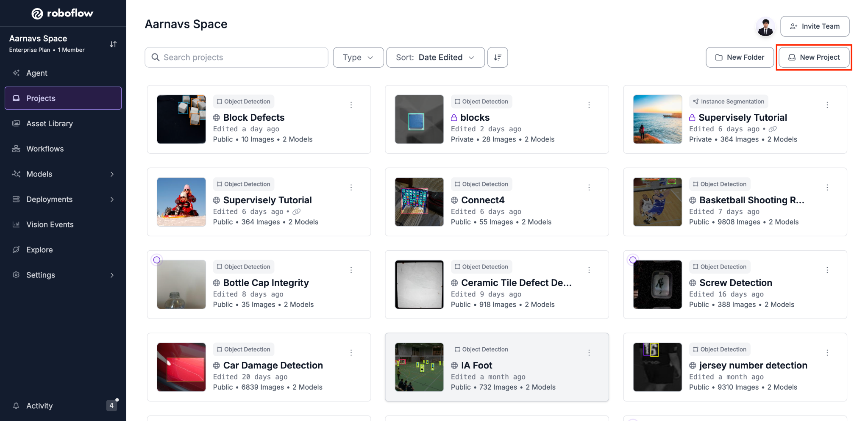Viewport: 868px width, 421px height.
Task: Open the workspace switcher arrows icon
Action: click(113, 44)
